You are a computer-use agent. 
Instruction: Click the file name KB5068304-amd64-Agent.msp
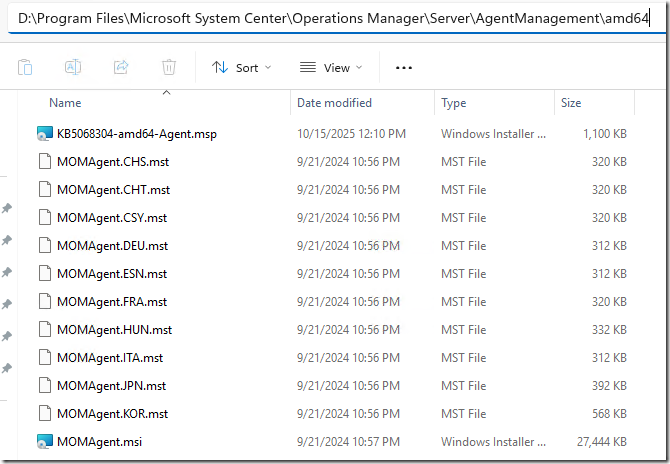[x=137, y=134]
